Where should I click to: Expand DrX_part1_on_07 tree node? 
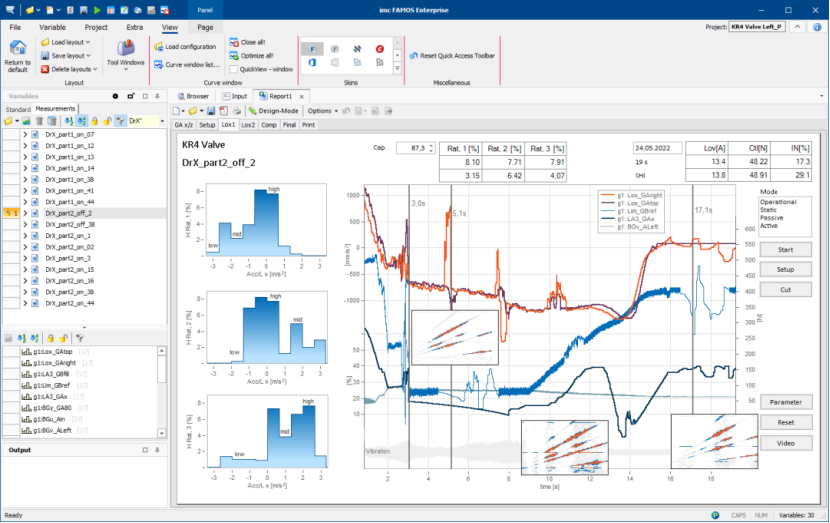point(25,134)
